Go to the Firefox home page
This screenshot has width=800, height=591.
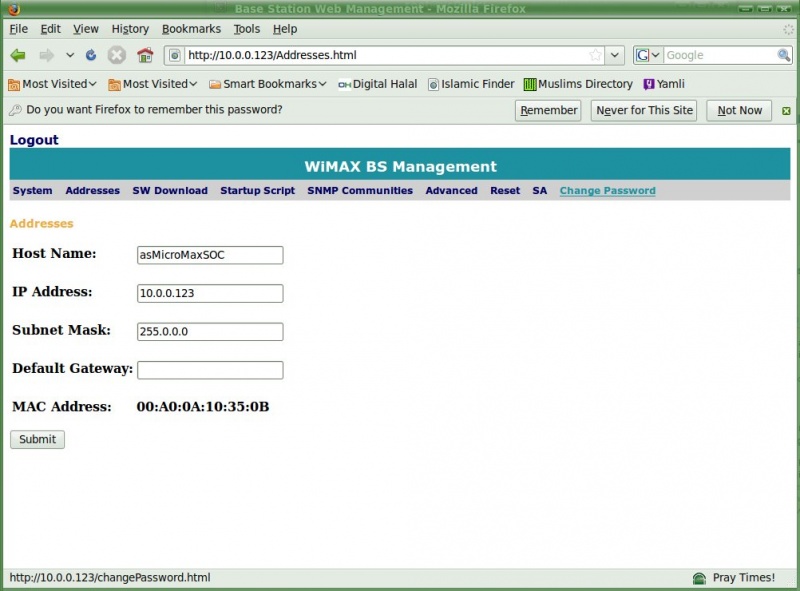point(145,55)
